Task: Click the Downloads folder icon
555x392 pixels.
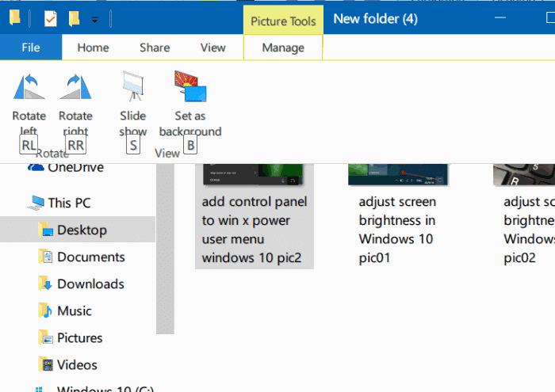Action: tap(45, 284)
